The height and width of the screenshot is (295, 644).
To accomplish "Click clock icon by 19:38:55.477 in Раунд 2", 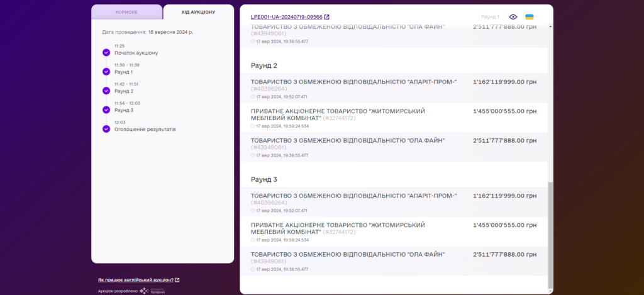I will click(x=253, y=155).
